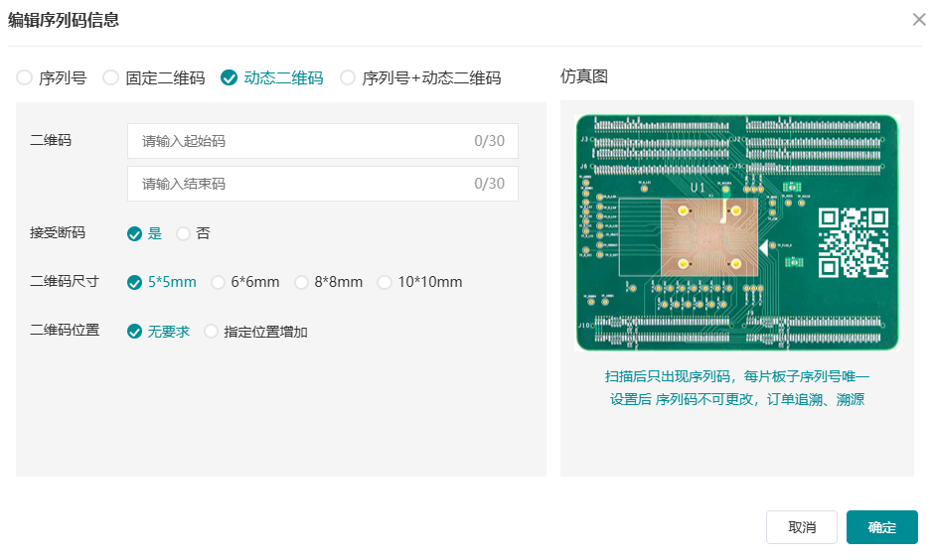Click the 设置后 序列码不可更改 description text
Viewport: 935px width, 560px height.
tap(737, 399)
